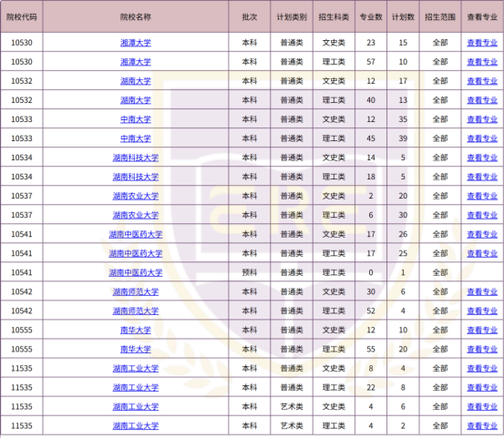504x439 pixels.
Task: Open 湖南中医药大学 link in the 本科 理工类 row
Action: pyautogui.click(x=135, y=253)
